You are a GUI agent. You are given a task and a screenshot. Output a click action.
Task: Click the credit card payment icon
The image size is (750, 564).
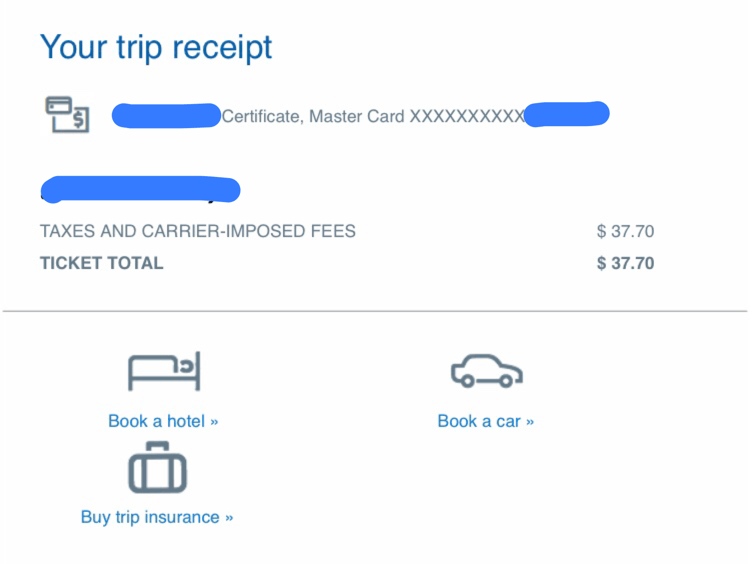pyautogui.click(x=67, y=114)
